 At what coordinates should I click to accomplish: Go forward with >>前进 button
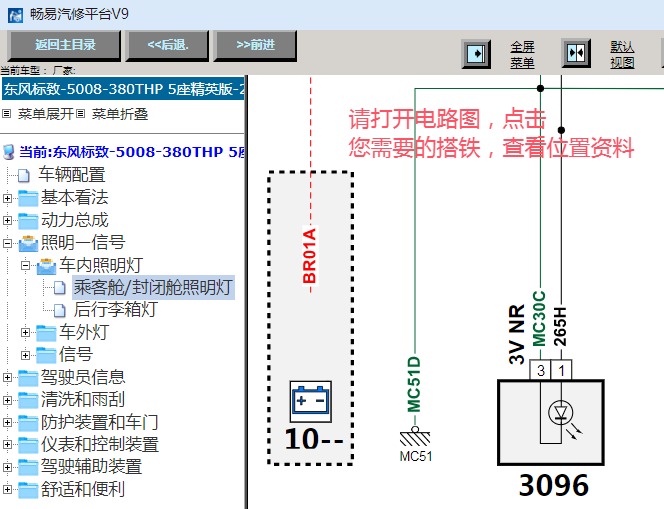256,45
